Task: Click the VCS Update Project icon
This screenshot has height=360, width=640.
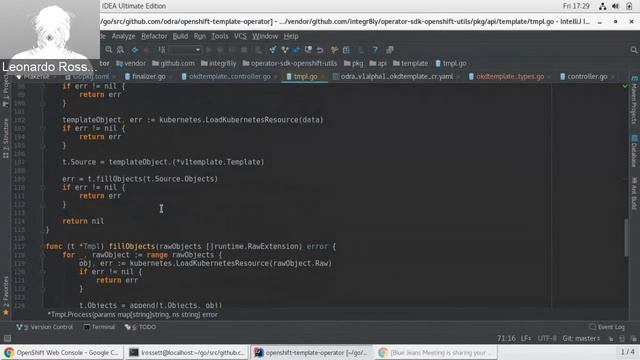Action: tap(273, 50)
